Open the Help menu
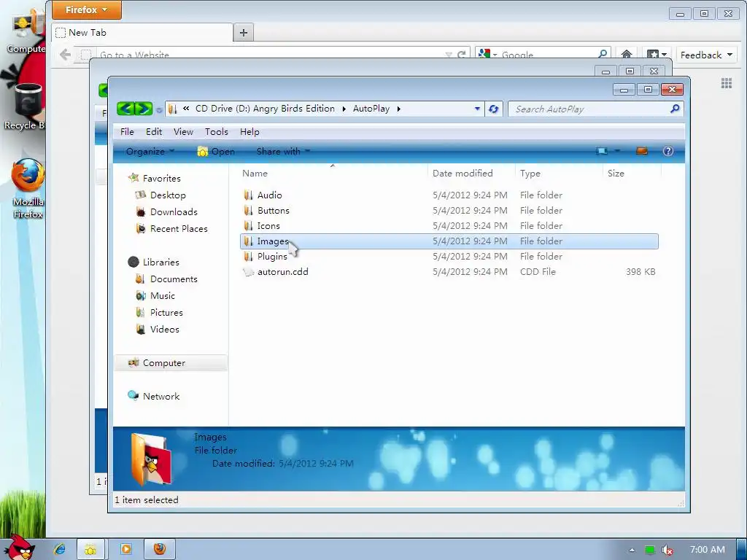747x560 pixels. [x=249, y=132]
